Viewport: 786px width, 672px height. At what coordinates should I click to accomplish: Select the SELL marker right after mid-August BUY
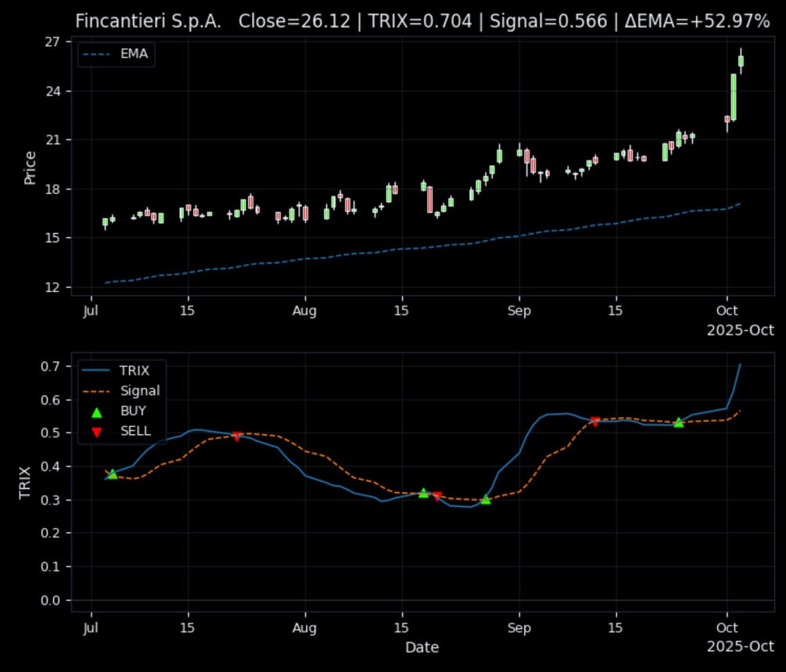437,497
